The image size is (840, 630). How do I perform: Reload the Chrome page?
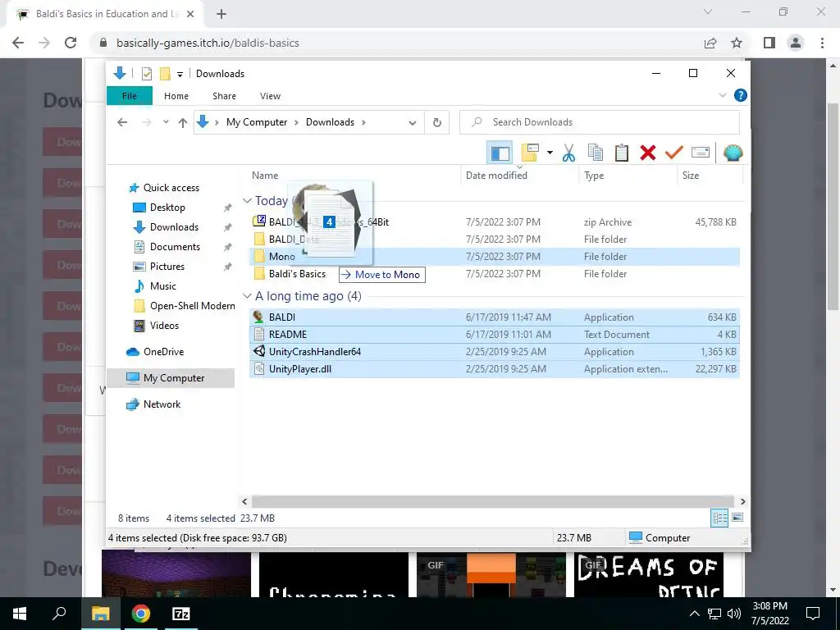(71, 43)
